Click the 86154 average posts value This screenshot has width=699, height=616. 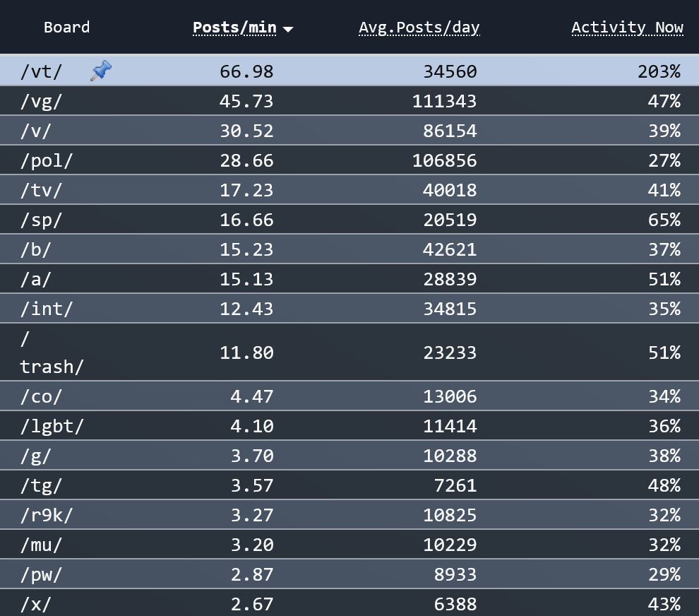pyautogui.click(x=450, y=131)
